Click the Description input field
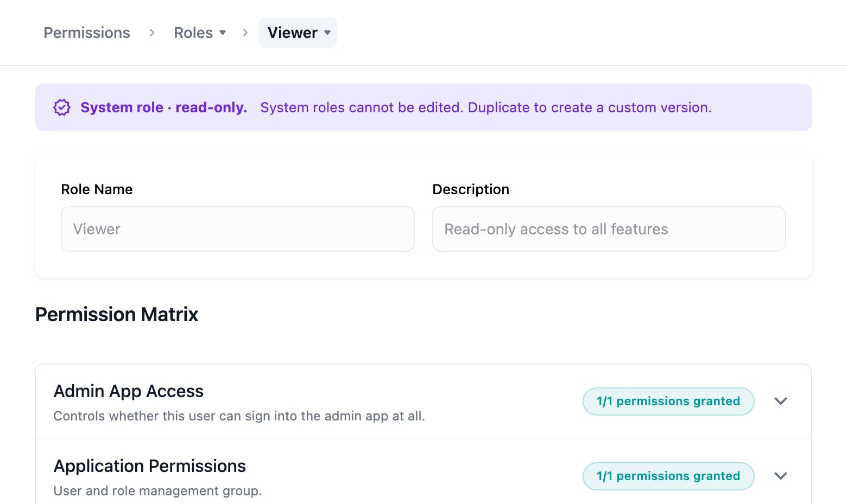Viewport: 847px width, 504px height. [609, 229]
